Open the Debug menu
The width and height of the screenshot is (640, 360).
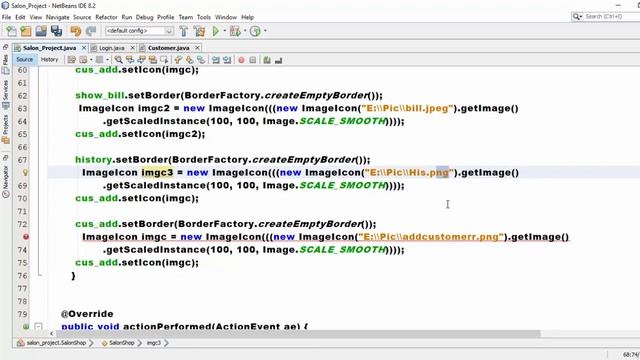144,17
